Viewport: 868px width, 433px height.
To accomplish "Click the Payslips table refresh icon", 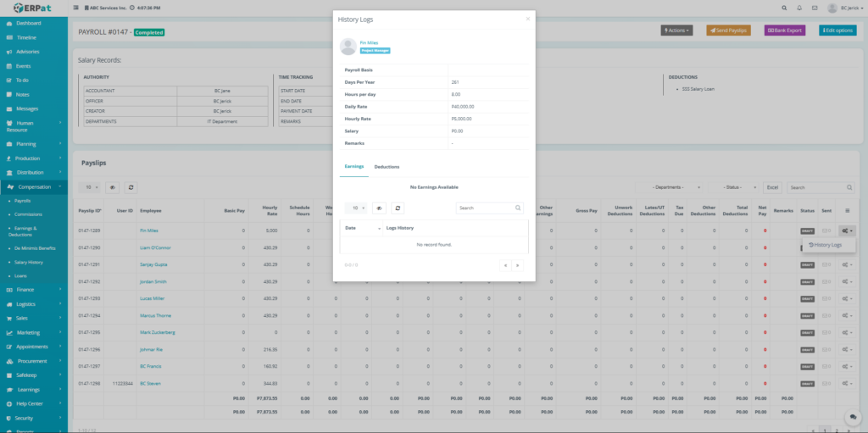I will pyautogui.click(x=131, y=187).
